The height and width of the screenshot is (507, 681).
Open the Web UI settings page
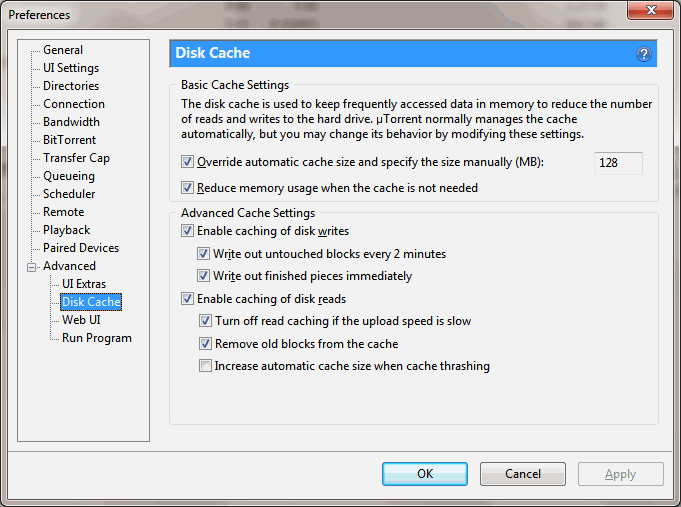(81, 320)
